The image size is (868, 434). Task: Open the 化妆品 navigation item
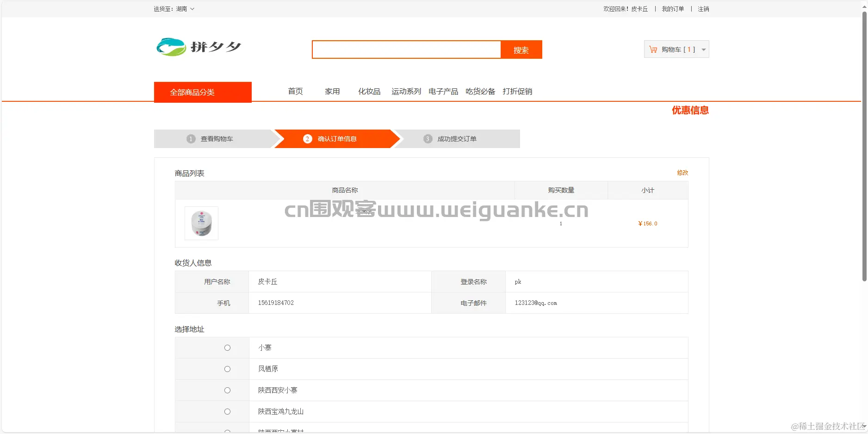[369, 91]
